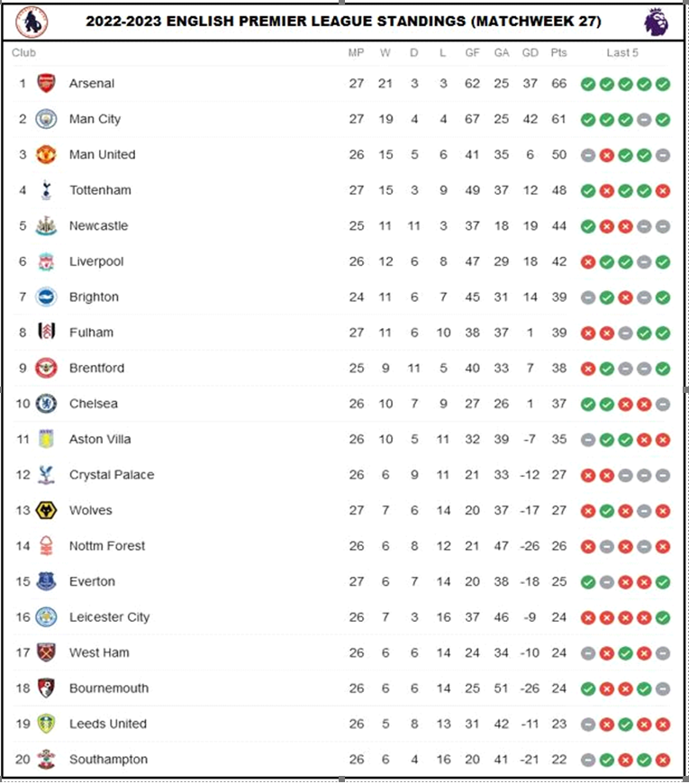Click the Man City club crest

click(x=46, y=119)
